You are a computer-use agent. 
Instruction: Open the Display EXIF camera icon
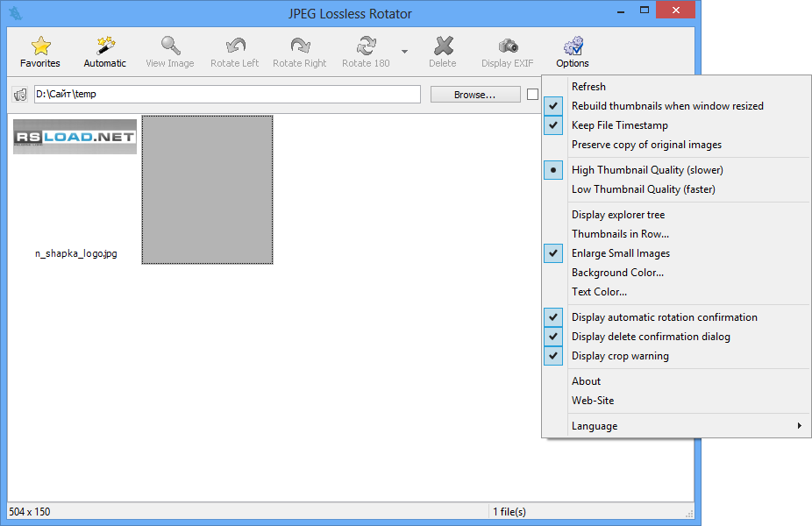[x=508, y=46]
